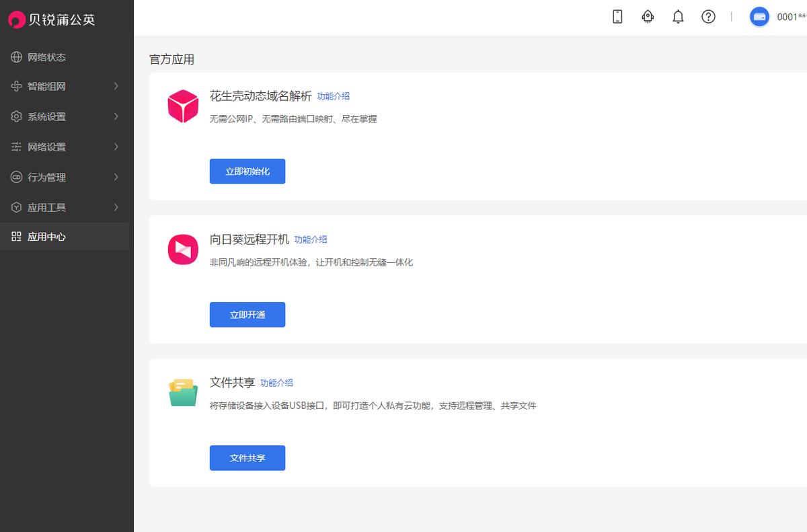This screenshot has height=532, width=807.
Task: Click the help question mark icon
Action: click(x=708, y=17)
